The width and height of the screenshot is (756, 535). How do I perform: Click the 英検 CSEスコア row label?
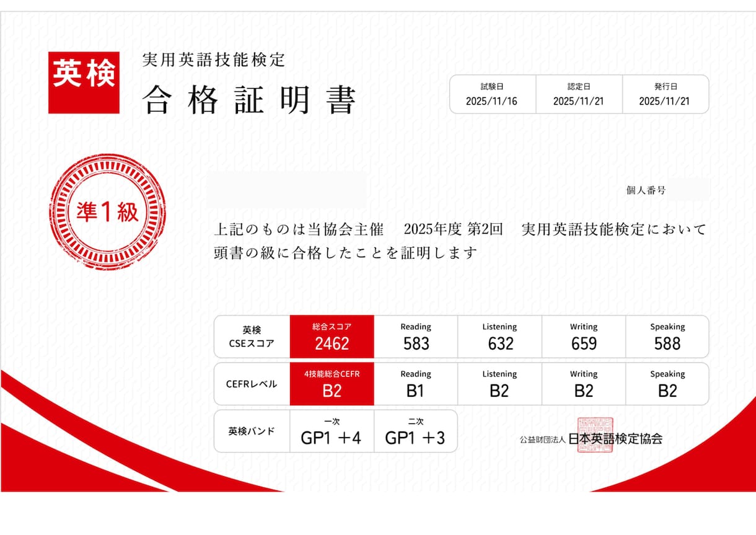coord(252,337)
